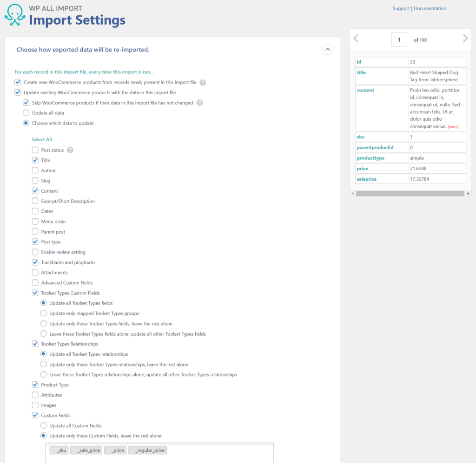Select Choose which data to update radio
This screenshot has width=476, height=463.
[26, 123]
